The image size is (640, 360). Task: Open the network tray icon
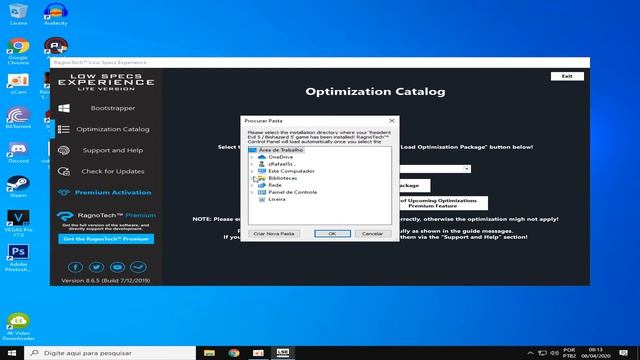point(542,353)
